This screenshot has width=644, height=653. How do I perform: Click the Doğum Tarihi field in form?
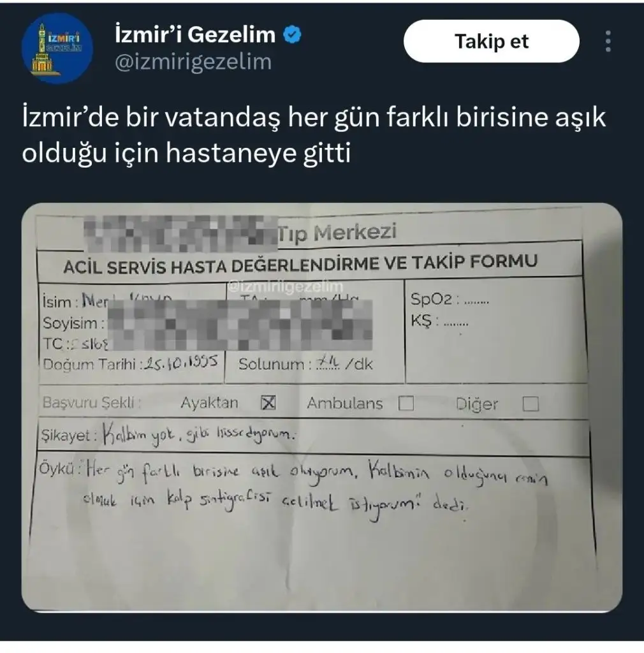[x=130, y=363]
